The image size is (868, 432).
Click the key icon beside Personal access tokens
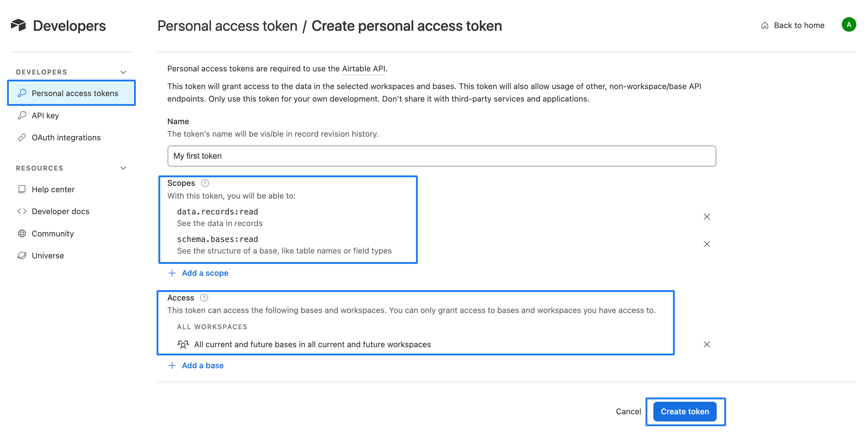click(22, 93)
